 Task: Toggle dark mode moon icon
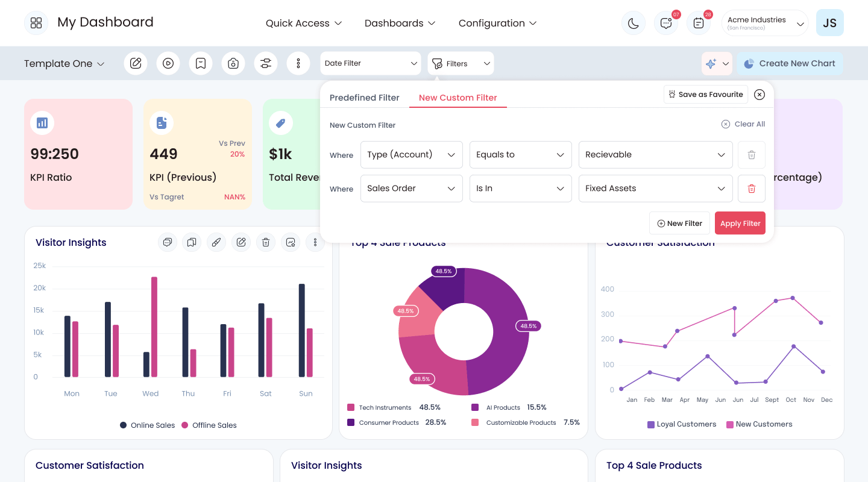pos(633,23)
